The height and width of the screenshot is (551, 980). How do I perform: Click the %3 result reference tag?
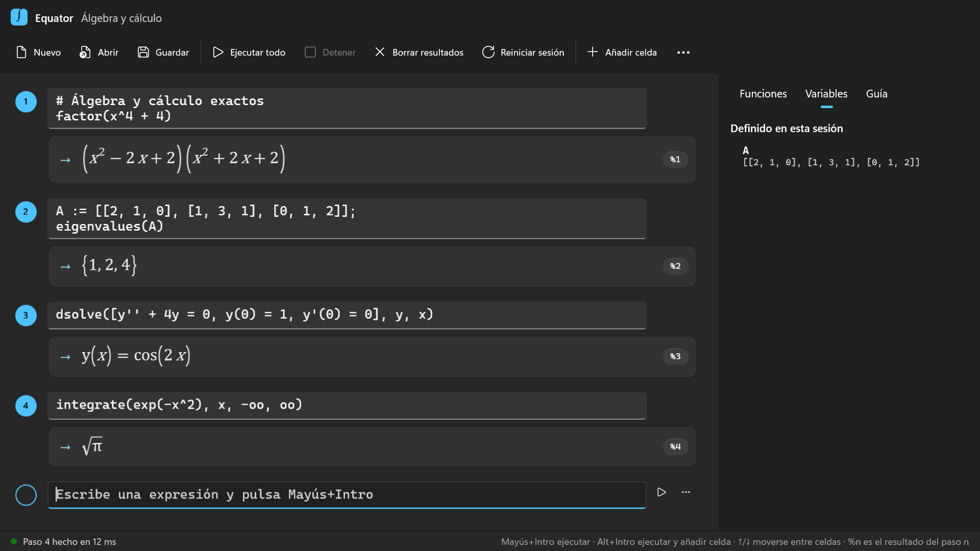675,357
